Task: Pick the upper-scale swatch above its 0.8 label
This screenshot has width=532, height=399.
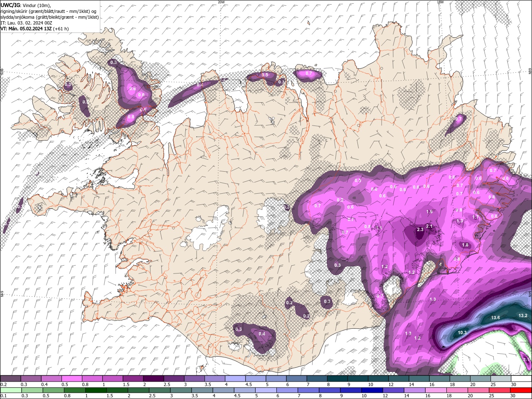Action: (92, 379)
